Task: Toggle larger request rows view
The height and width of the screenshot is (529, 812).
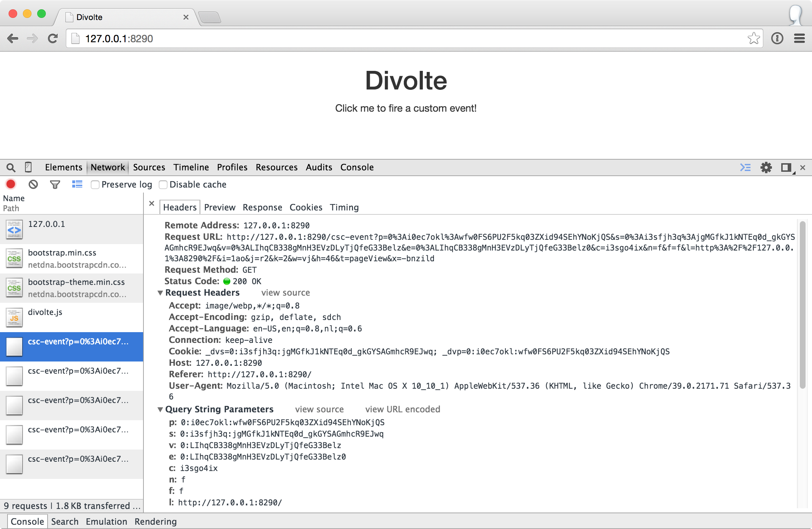Action: [77, 184]
